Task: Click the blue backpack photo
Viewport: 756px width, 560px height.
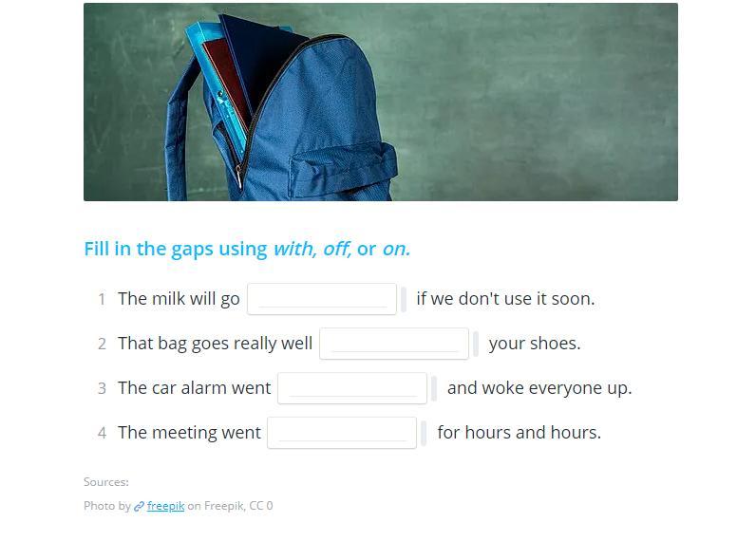Action: 381,103
